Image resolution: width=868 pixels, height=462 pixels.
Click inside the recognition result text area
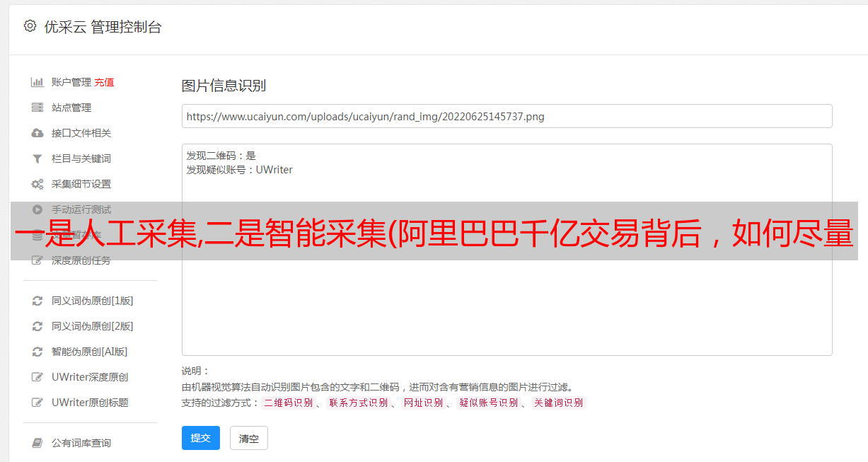[507, 250]
